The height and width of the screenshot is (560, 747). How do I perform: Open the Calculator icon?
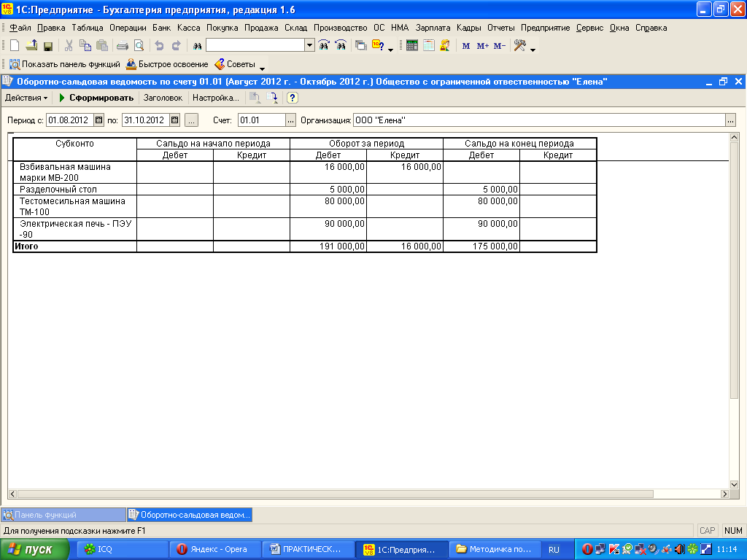pyautogui.click(x=412, y=46)
